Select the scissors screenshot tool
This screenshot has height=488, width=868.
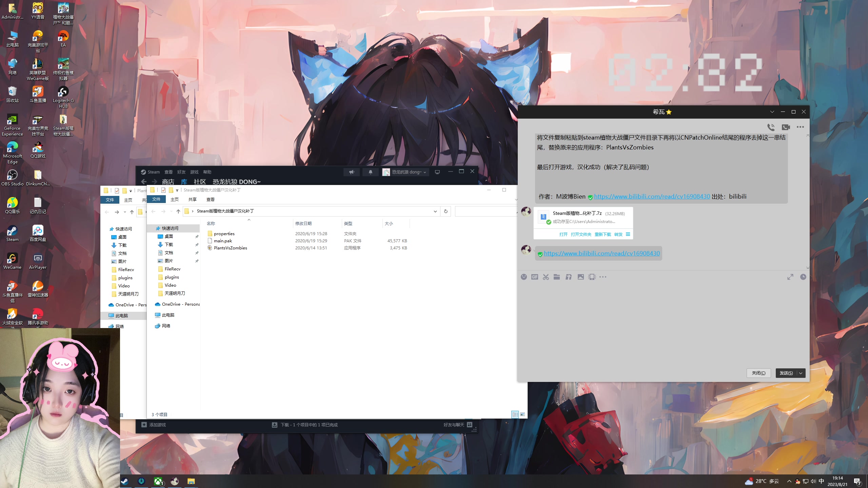pyautogui.click(x=546, y=277)
